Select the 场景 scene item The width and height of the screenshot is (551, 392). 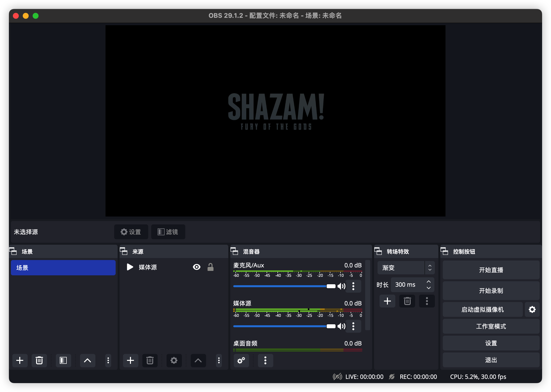click(x=63, y=268)
